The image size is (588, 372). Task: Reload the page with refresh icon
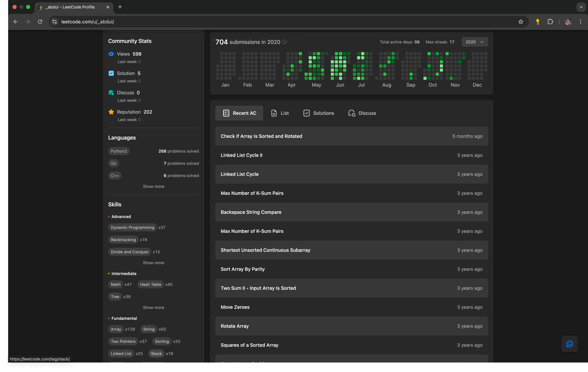pos(40,22)
